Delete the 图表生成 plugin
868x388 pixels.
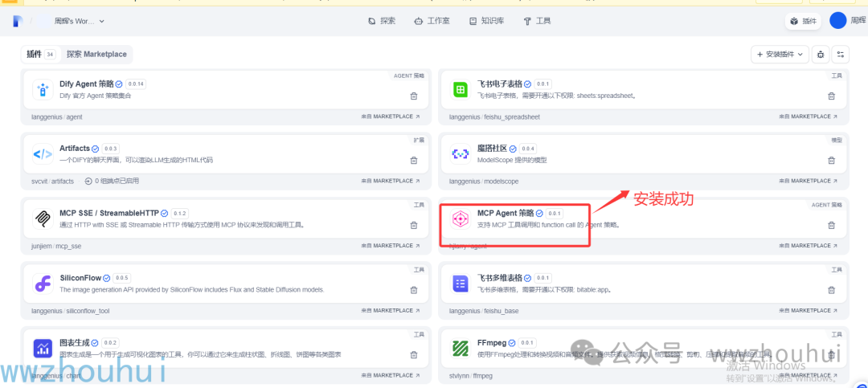414,355
